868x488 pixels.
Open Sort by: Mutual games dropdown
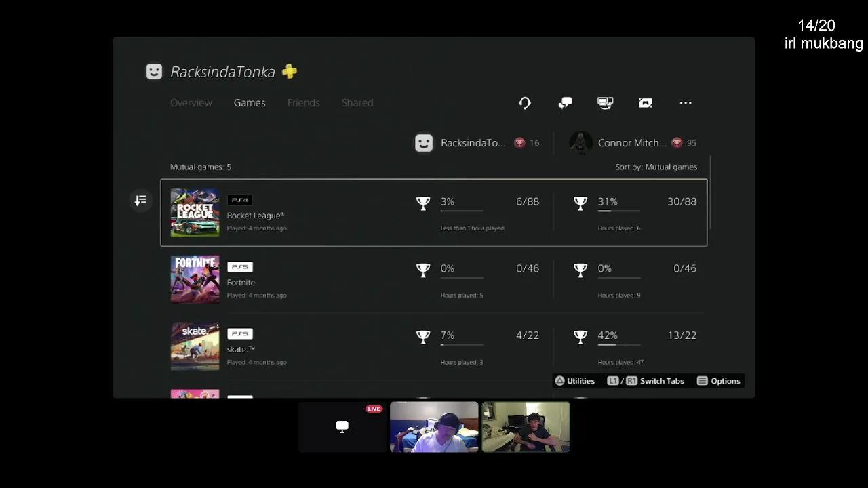coord(656,167)
